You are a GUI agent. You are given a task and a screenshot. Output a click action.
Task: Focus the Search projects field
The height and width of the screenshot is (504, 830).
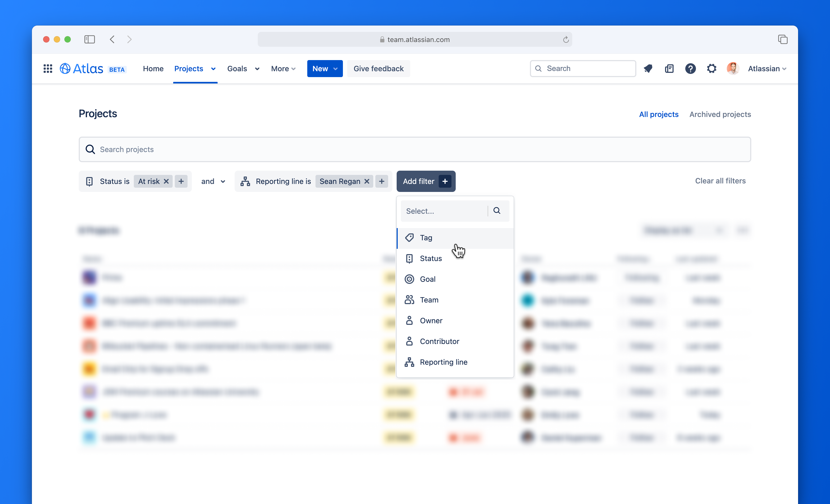[x=415, y=149]
